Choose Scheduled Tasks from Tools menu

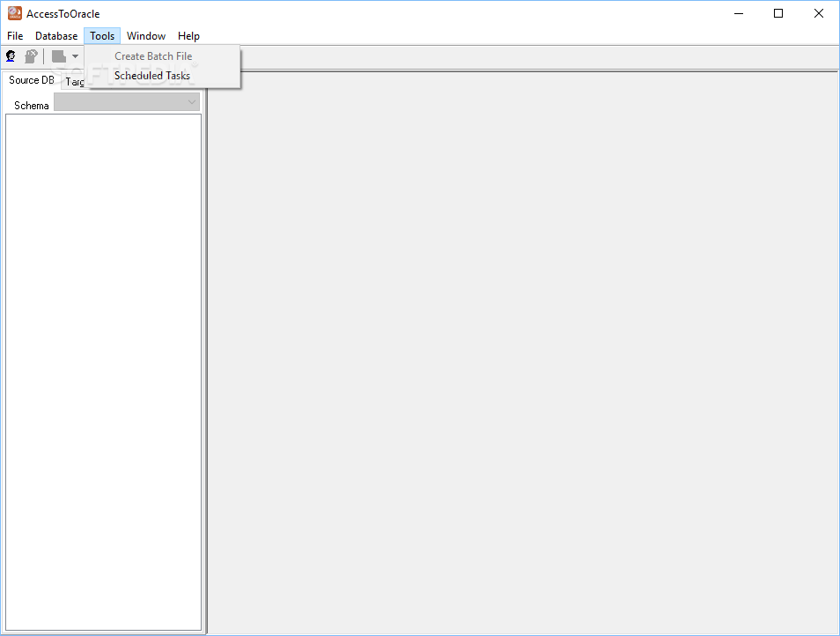[162, 76]
